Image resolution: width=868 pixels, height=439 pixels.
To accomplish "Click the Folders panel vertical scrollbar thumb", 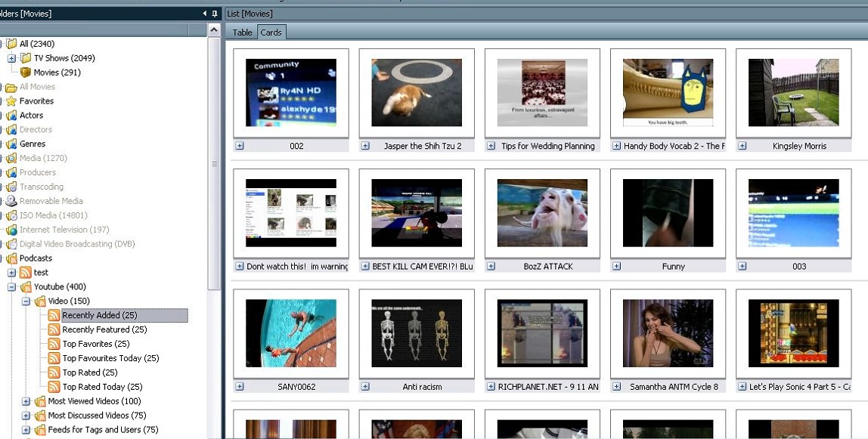I will tap(214, 163).
